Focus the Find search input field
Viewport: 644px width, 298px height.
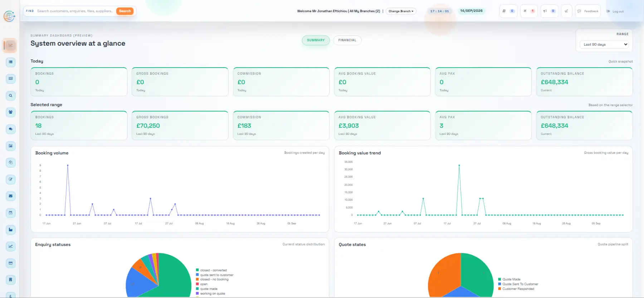click(75, 11)
